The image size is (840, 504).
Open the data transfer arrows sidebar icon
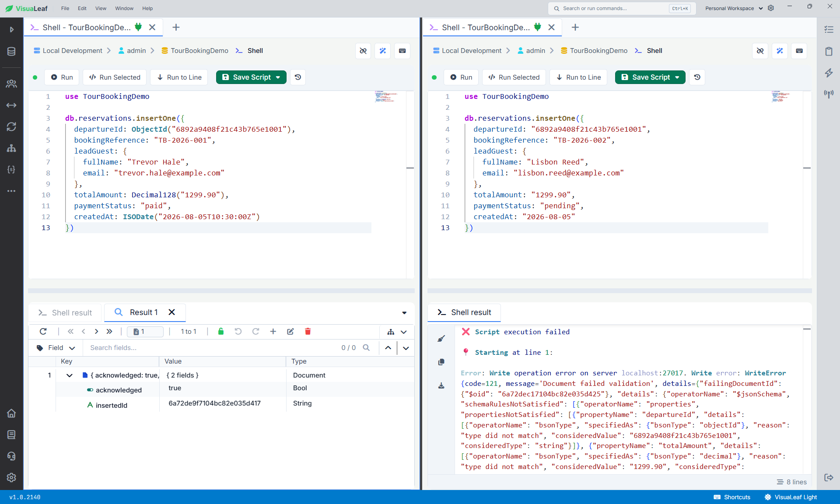[11, 105]
